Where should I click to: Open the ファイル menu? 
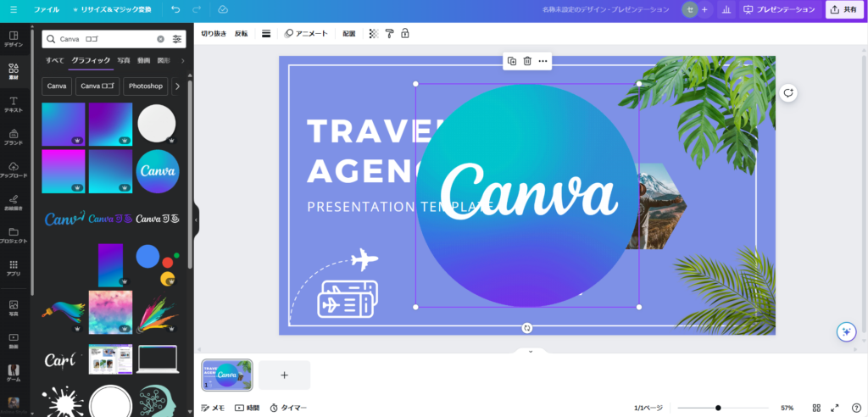46,9
